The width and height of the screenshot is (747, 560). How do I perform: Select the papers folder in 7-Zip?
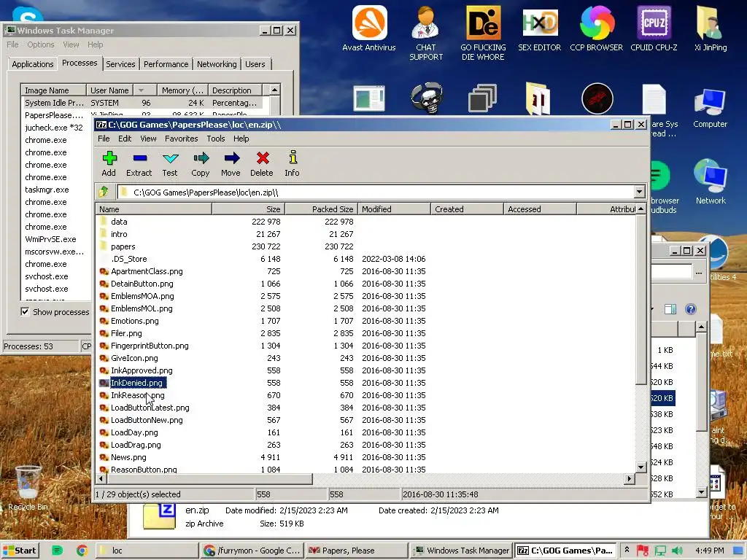[123, 246]
